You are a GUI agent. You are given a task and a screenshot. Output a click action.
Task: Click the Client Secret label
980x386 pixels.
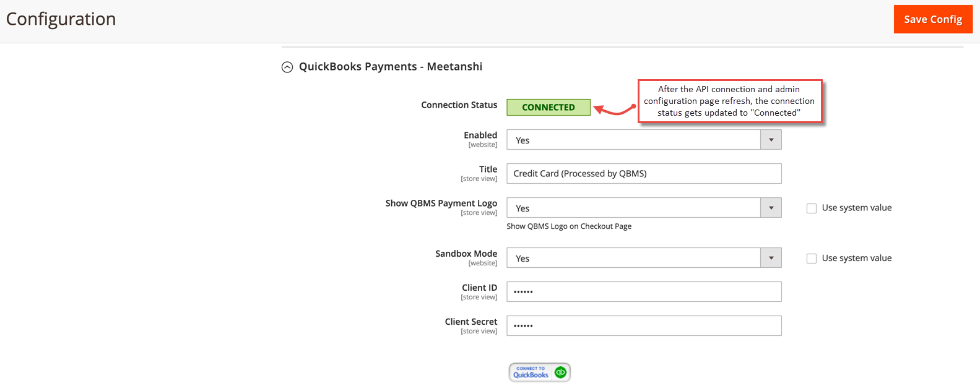[x=470, y=322]
